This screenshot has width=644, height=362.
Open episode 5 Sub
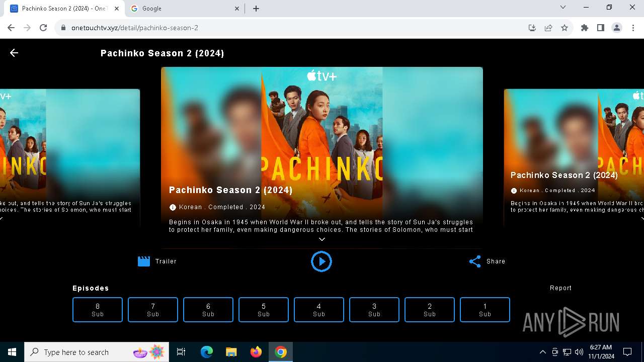(264, 310)
